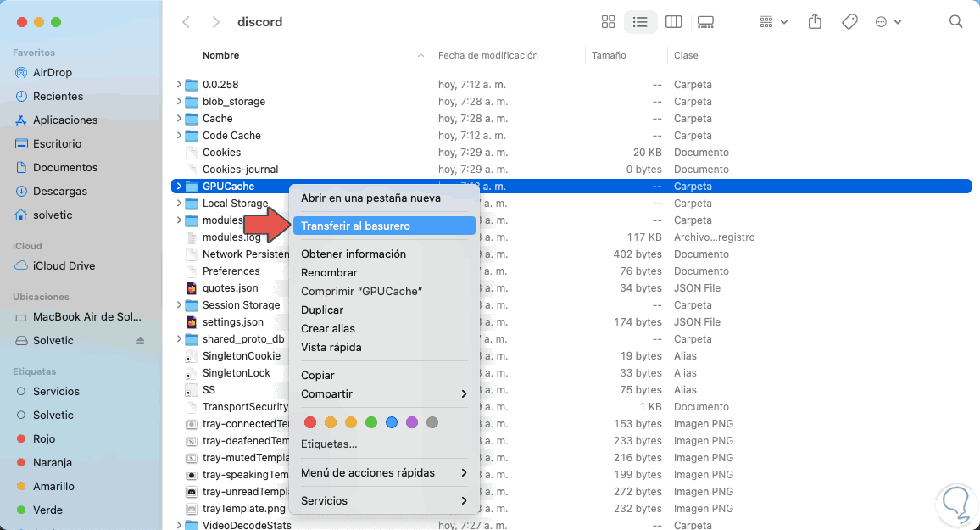Click the search magnifier icon
This screenshot has height=530, width=980.
coord(955,22)
